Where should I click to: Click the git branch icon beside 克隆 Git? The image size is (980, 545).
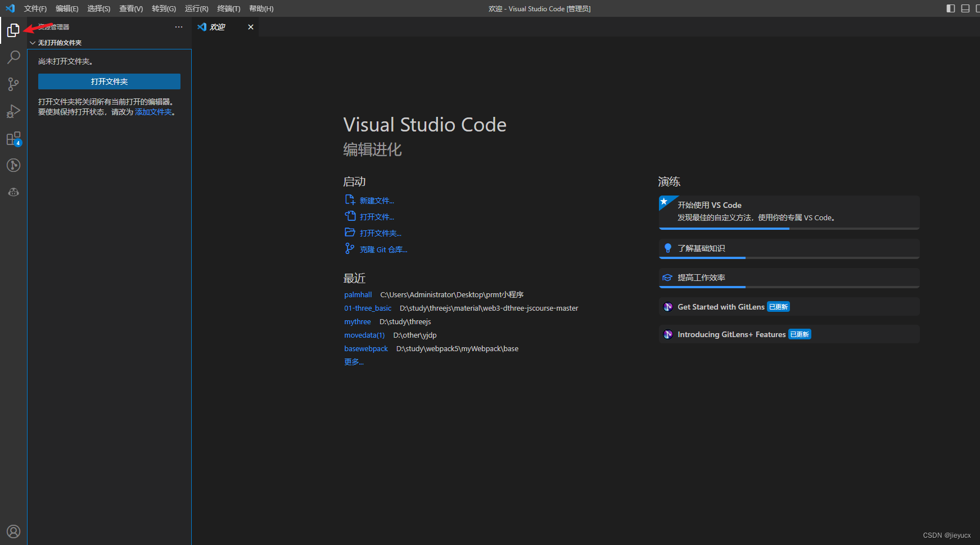click(x=350, y=248)
